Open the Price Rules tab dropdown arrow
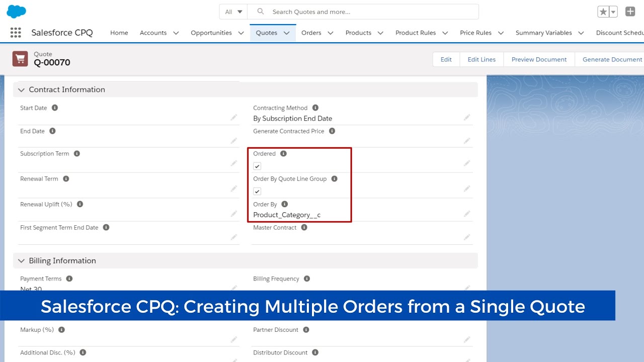Image resolution: width=644 pixels, height=362 pixels. pyautogui.click(x=501, y=33)
